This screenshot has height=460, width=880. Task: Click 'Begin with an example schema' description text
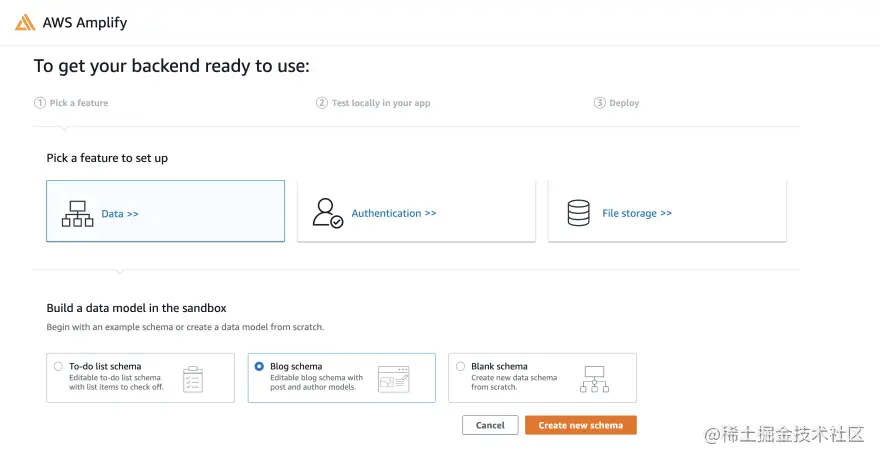point(185,327)
